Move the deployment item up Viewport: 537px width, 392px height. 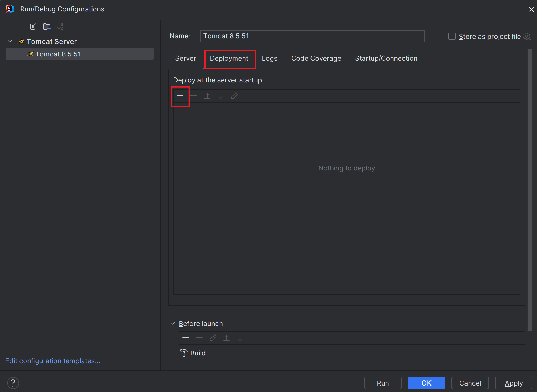207,96
